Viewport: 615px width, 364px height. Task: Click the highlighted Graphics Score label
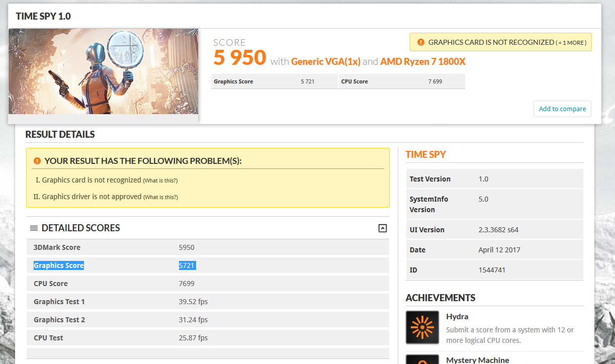point(58,265)
